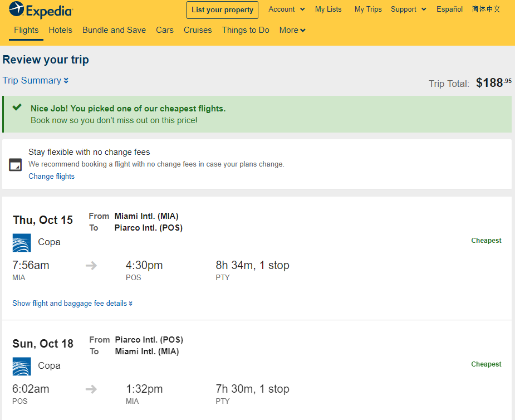Click the Change flights link

[x=52, y=177]
